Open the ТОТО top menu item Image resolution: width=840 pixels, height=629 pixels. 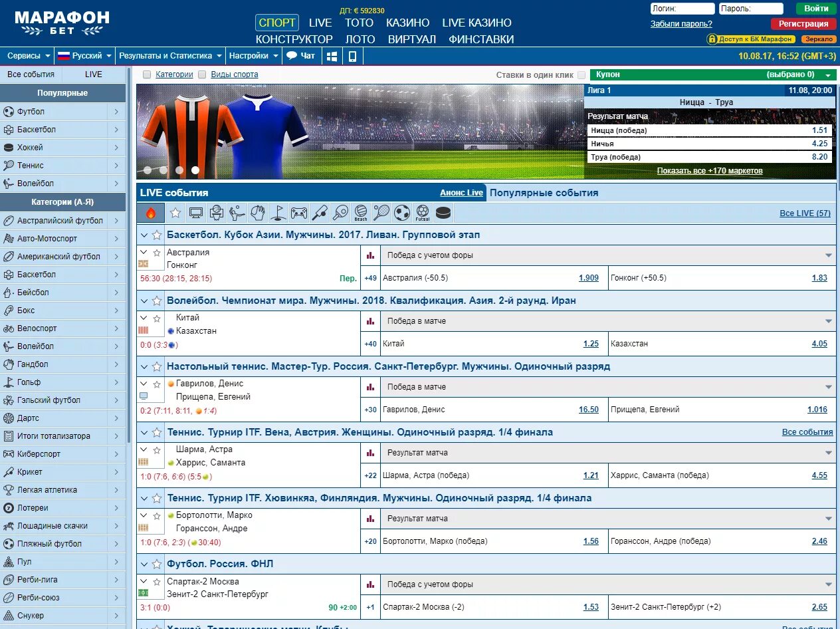coord(359,23)
